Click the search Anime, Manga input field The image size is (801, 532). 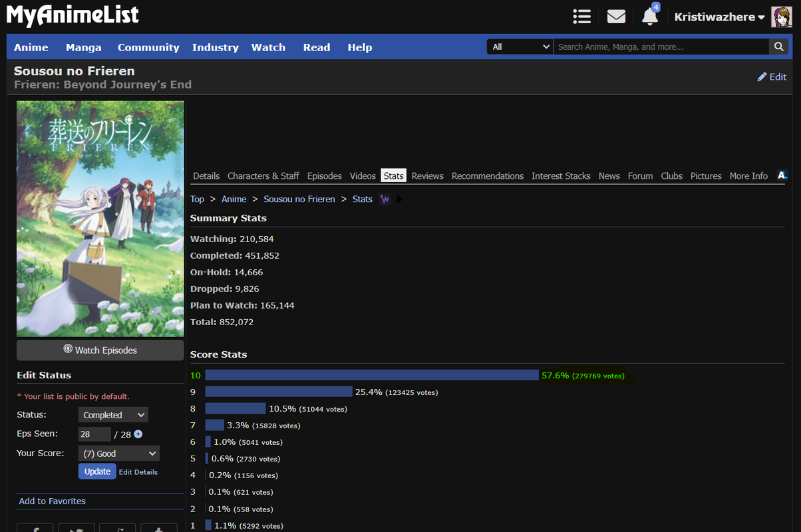pyautogui.click(x=661, y=47)
